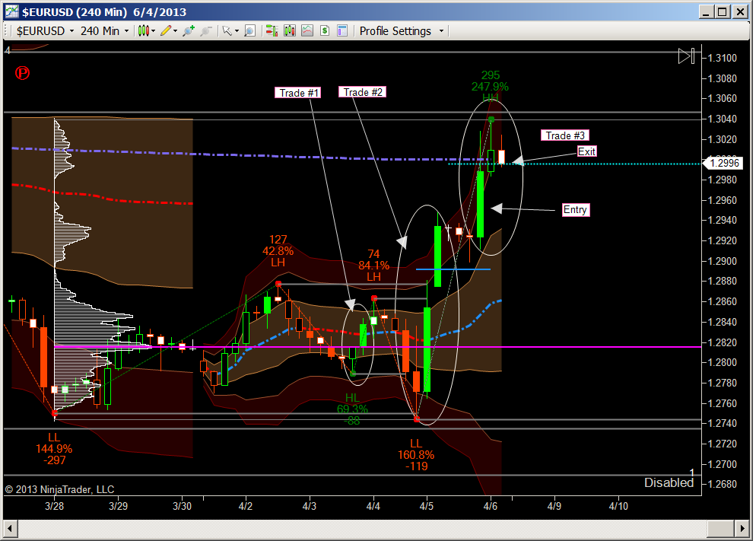756x541 pixels.
Task: Click the 247.9% HH swing label
Action: point(490,87)
